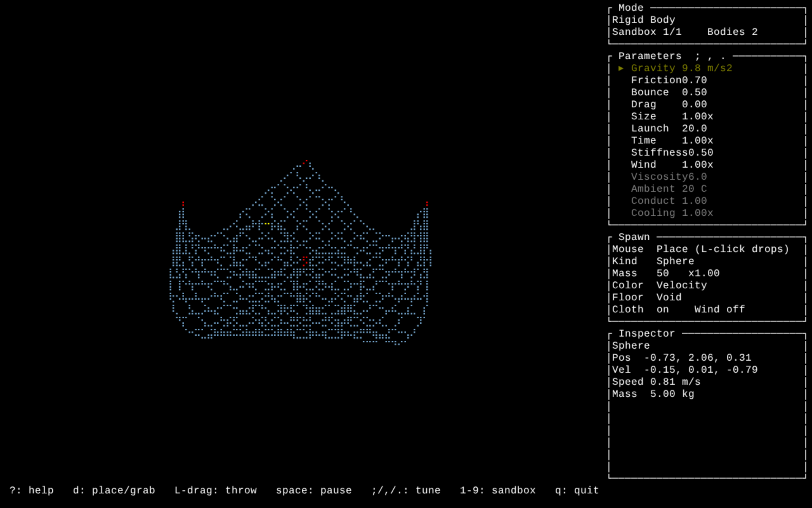Select the Time 1.00x parameter row

(x=672, y=141)
